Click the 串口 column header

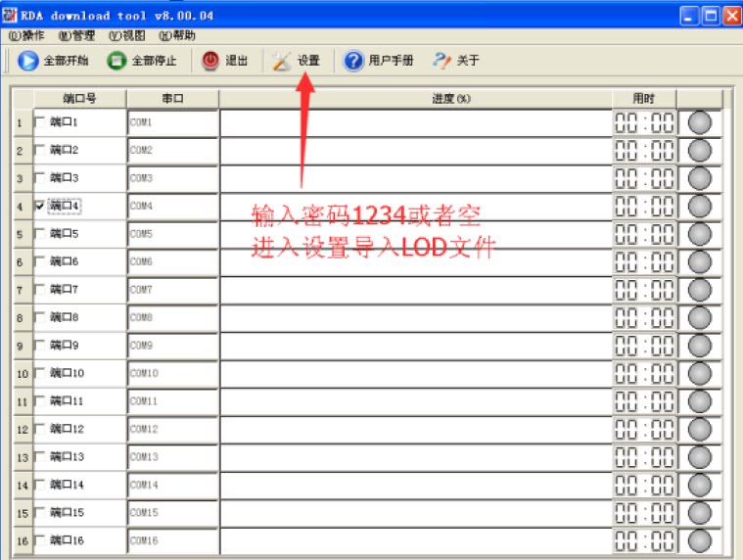(173, 99)
